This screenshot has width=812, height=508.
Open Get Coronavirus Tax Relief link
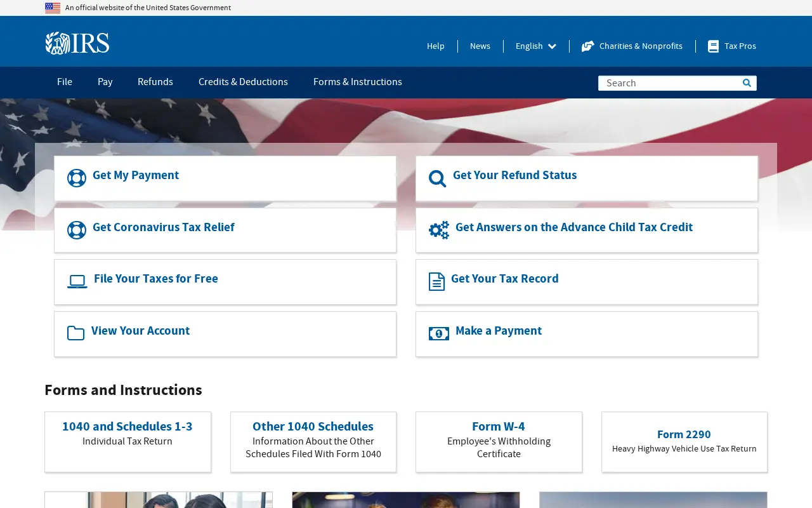coord(225,230)
